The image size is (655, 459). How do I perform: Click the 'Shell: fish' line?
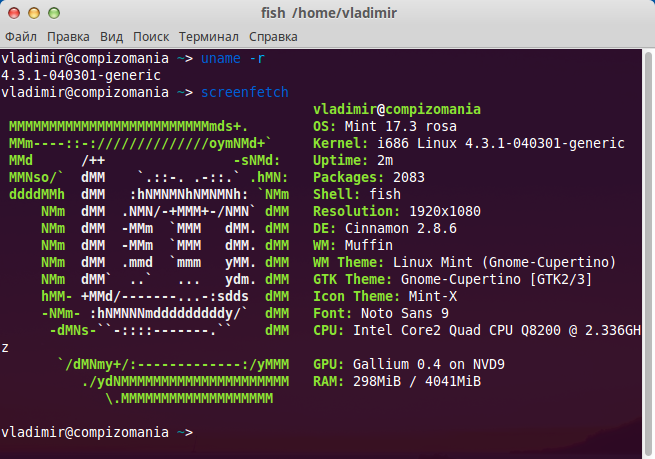[357, 194]
